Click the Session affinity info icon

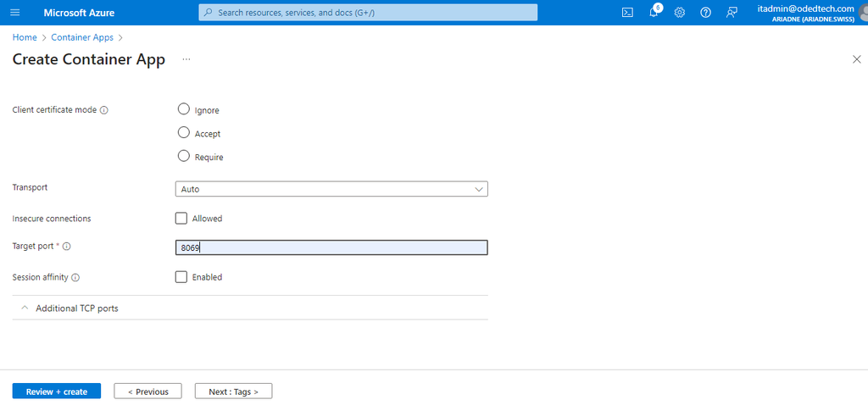(x=75, y=278)
